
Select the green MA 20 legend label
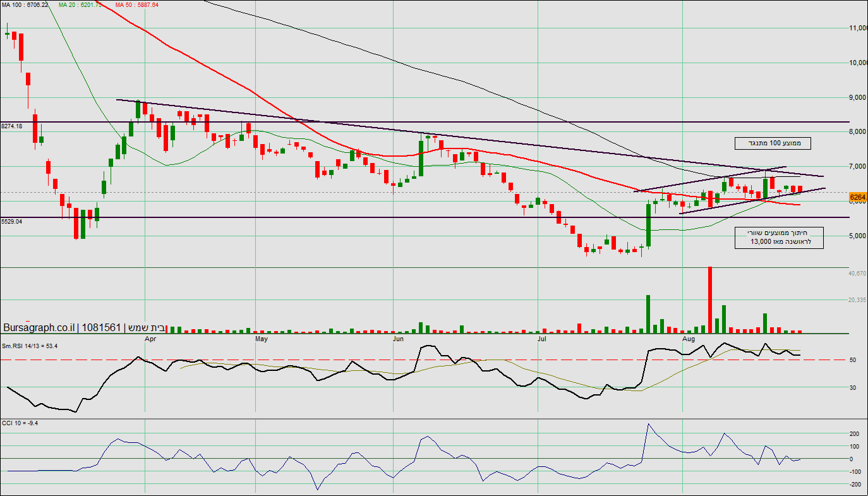coord(80,4)
